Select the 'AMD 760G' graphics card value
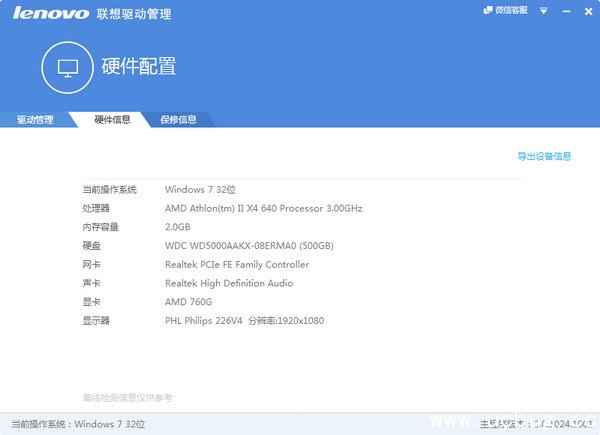 point(189,302)
